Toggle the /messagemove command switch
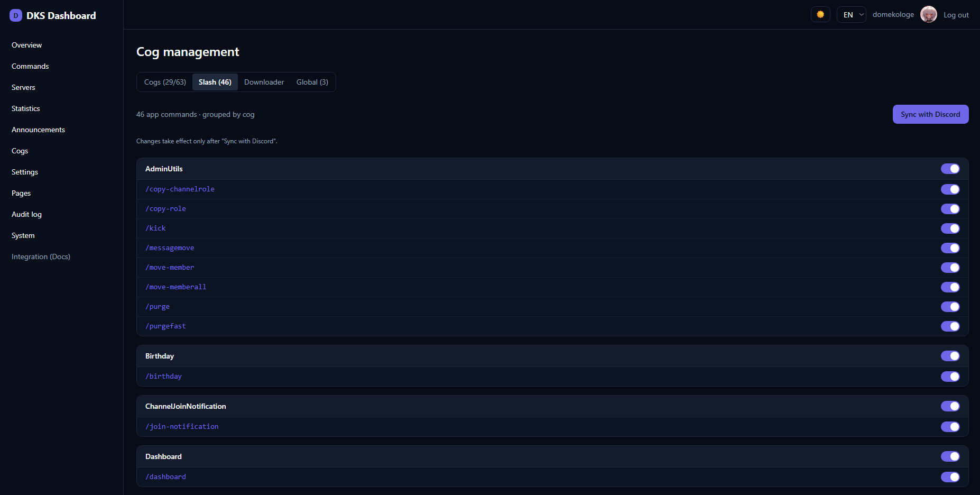Screen dimensions: 980x495 (x=950, y=248)
